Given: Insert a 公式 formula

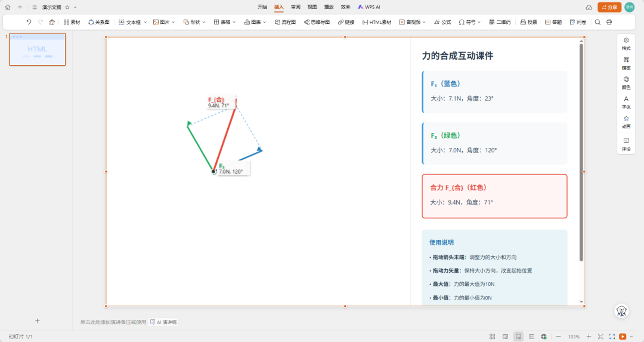Looking at the screenshot, I should point(442,22).
